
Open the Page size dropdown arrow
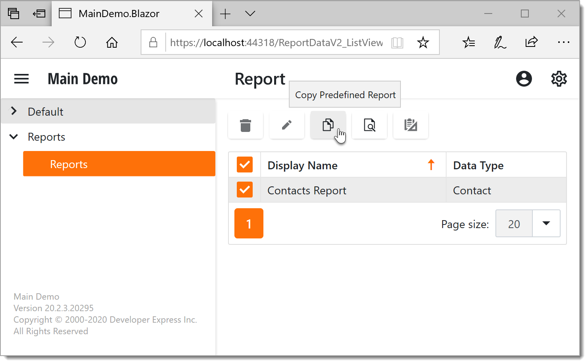(546, 224)
